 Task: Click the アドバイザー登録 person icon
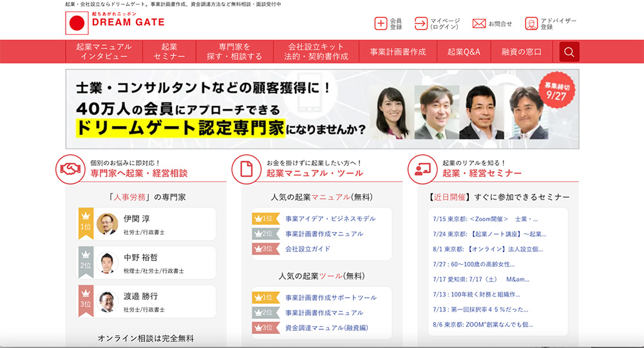[531, 23]
